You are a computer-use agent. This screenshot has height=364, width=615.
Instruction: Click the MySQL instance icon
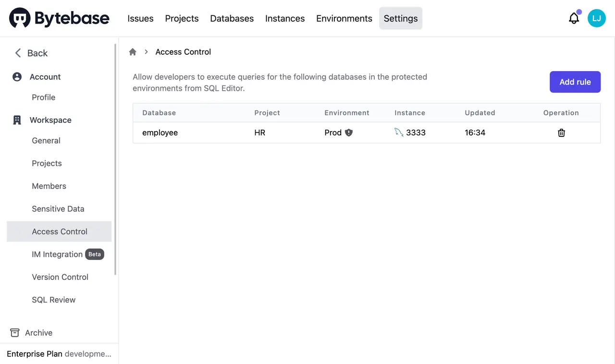399,133
